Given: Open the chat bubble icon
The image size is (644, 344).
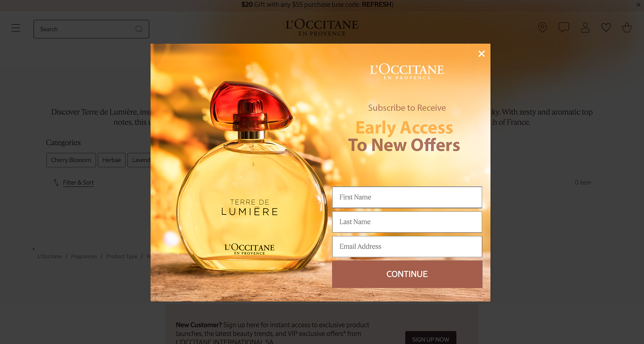Looking at the screenshot, I should [x=564, y=27].
